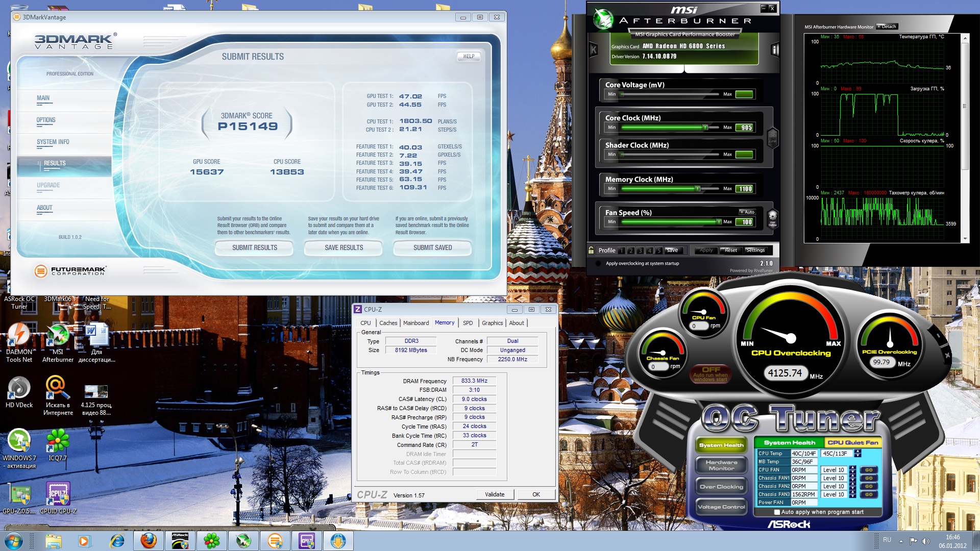Open Windows Media Player from taskbar
Image resolution: width=980 pixels, height=551 pixels.
click(x=84, y=541)
